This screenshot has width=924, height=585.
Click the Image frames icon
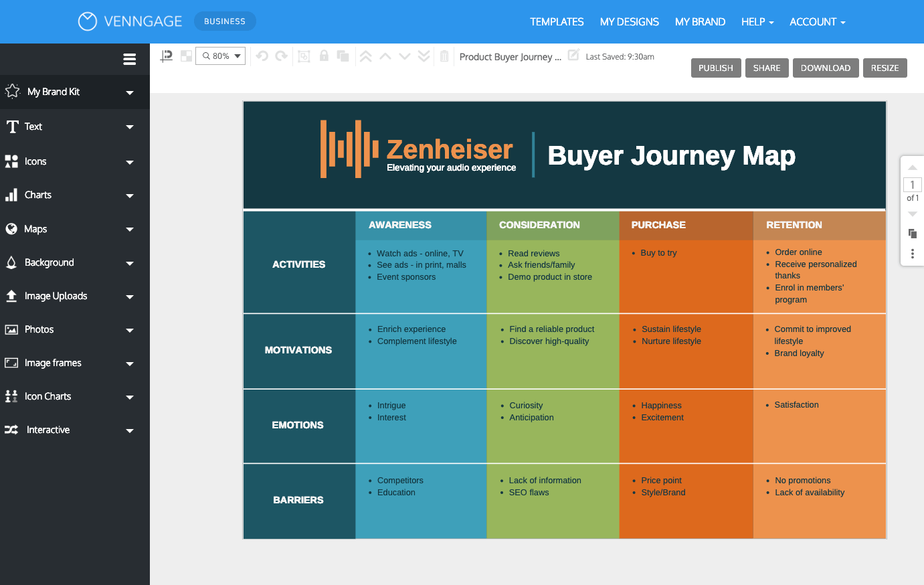point(11,363)
